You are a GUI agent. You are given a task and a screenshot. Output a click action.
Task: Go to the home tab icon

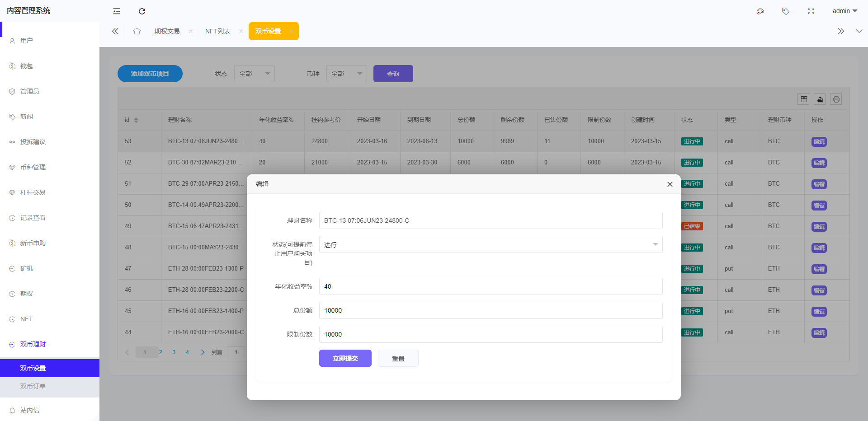pyautogui.click(x=137, y=31)
